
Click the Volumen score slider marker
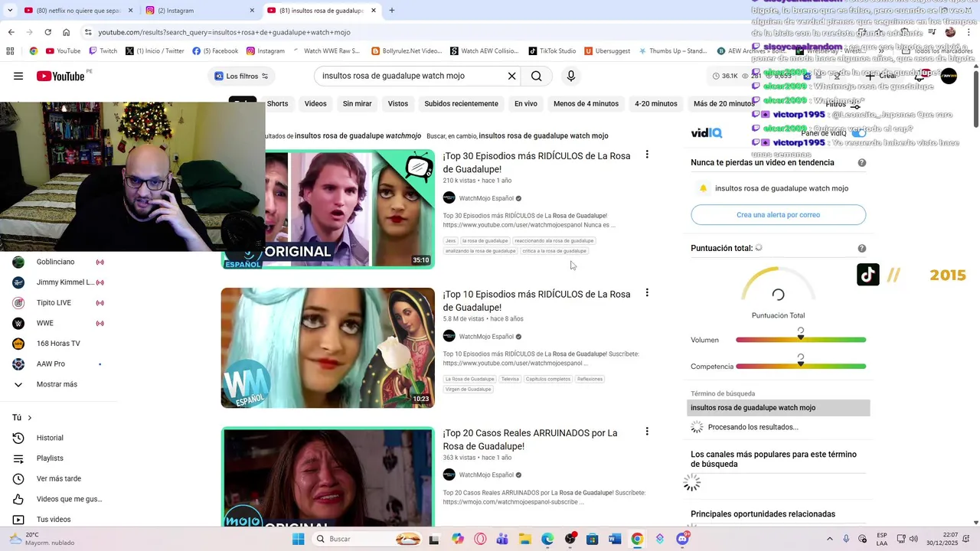(x=801, y=337)
